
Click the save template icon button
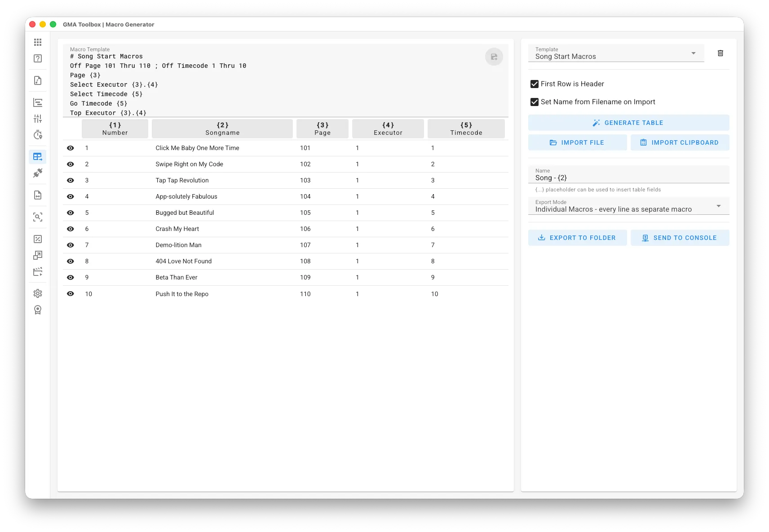coord(494,57)
